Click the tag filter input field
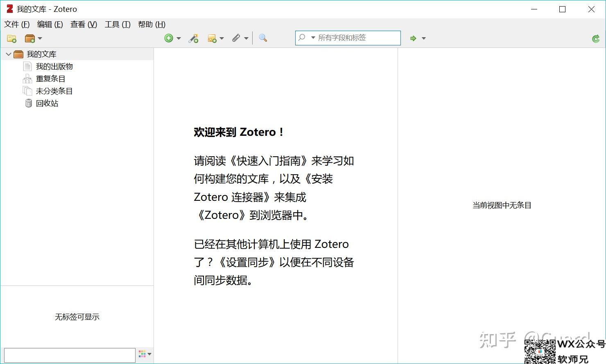Screen dimensions: 606x364 coord(70,355)
